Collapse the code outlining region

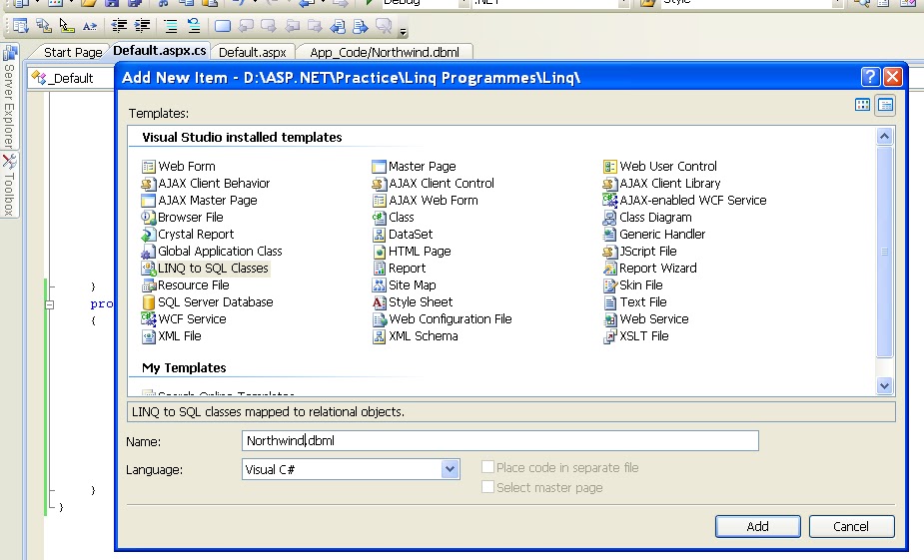point(50,304)
